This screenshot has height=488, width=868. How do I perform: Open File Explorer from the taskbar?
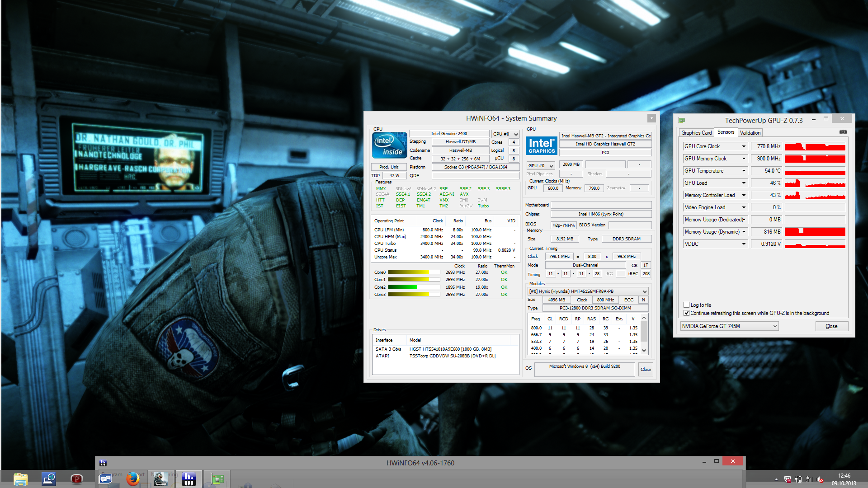tap(20, 479)
